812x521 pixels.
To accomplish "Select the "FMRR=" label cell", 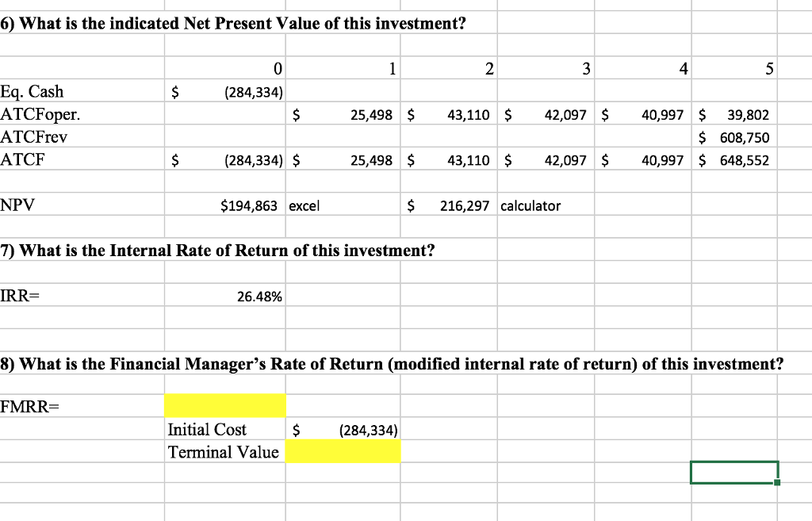I will pos(30,407).
